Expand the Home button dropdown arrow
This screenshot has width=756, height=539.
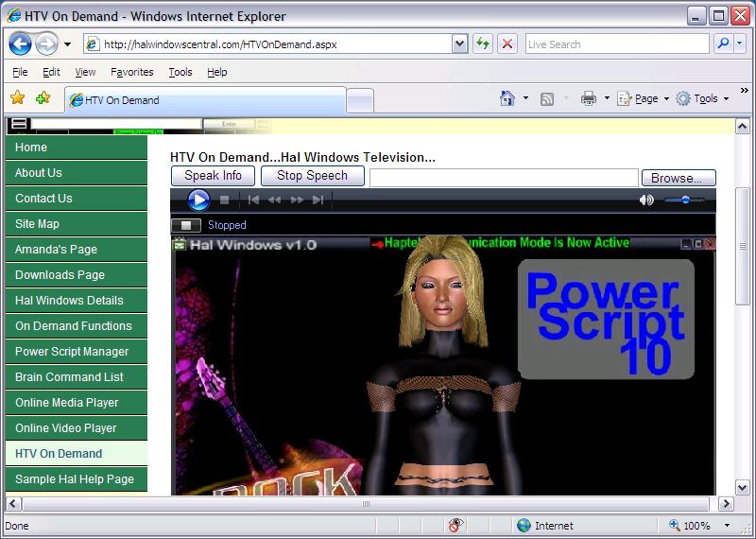point(526,98)
